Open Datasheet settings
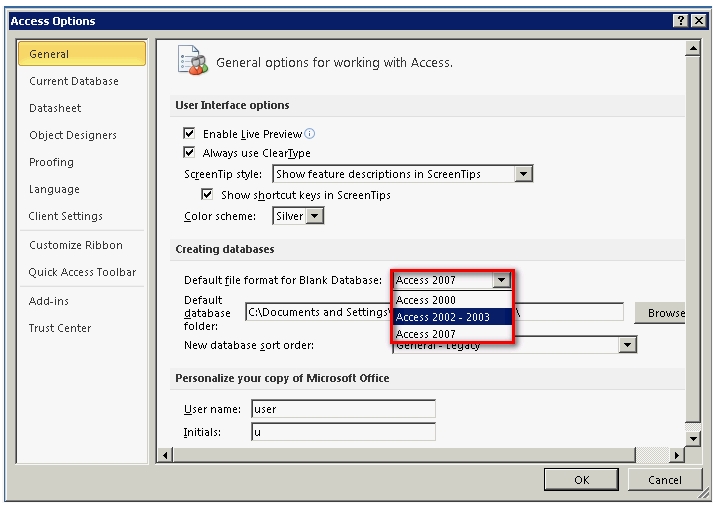This screenshot has width=715, height=505. pos(82,108)
